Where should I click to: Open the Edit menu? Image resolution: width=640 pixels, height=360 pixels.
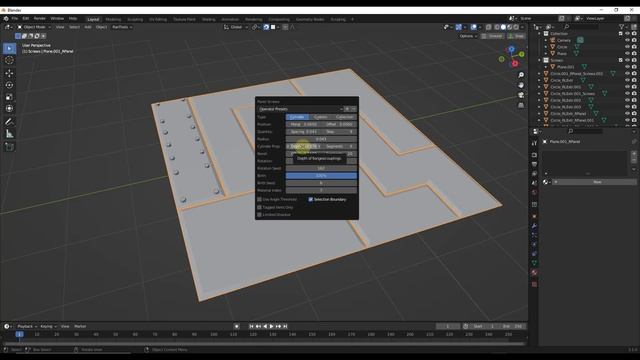click(x=26, y=19)
